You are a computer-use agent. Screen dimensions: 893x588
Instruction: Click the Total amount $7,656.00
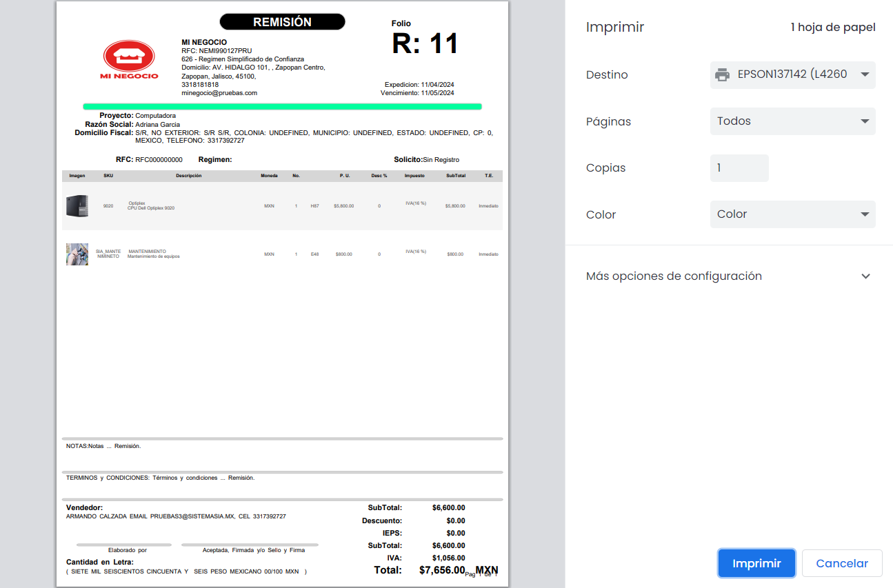pos(442,570)
